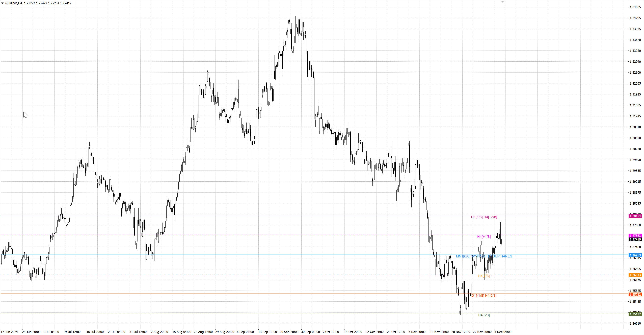Click the GBPUSD,H4 chart title text
This screenshot has height=335, width=644.
tap(13, 3)
